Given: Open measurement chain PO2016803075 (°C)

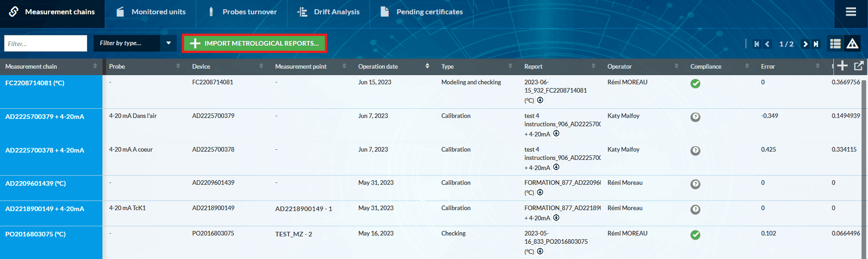Looking at the screenshot, I should (36, 234).
